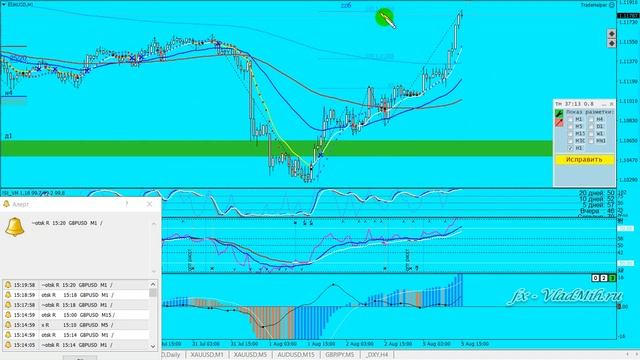640x360 pixels.
Task: Select the 'otsk R 15:00 GBPUSD M15' alert row
Action: coord(76,315)
